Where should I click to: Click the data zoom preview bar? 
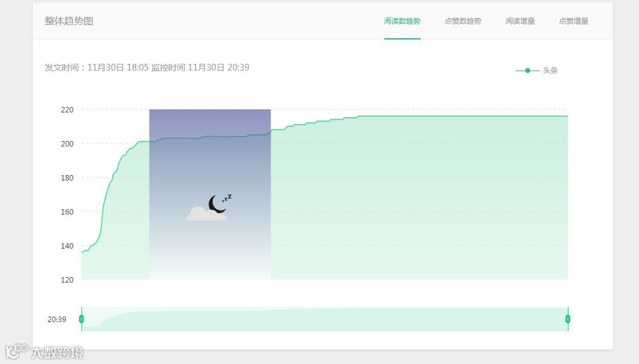325,319
